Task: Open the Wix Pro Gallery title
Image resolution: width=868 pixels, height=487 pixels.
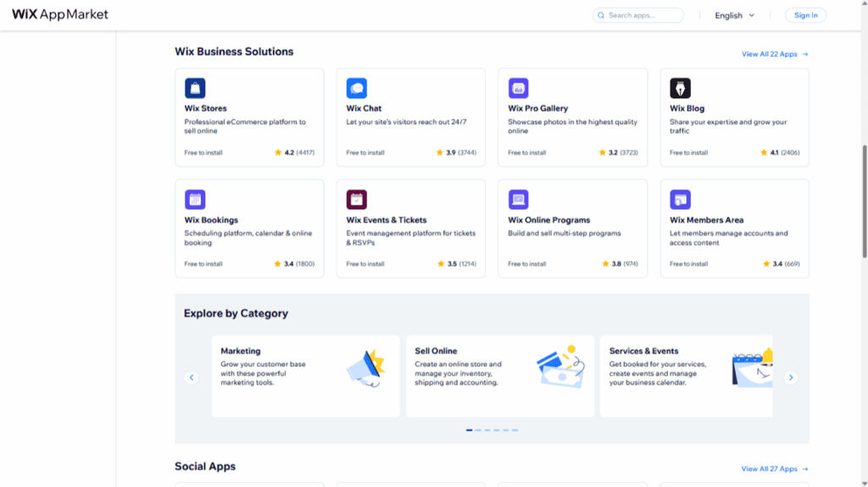Action: pyautogui.click(x=538, y=108)
